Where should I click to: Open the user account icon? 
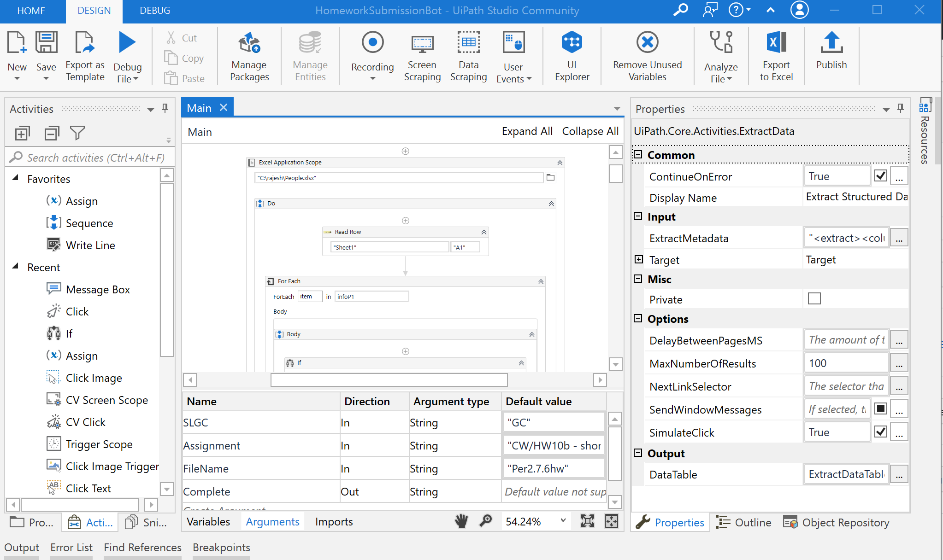click(x=800, y=10)
